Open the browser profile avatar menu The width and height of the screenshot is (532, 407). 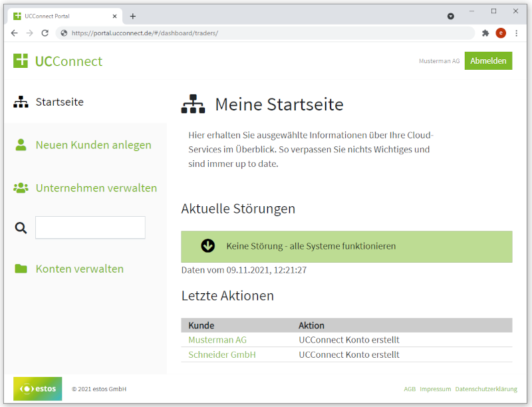pyautogui.click(x=501, y=33)
